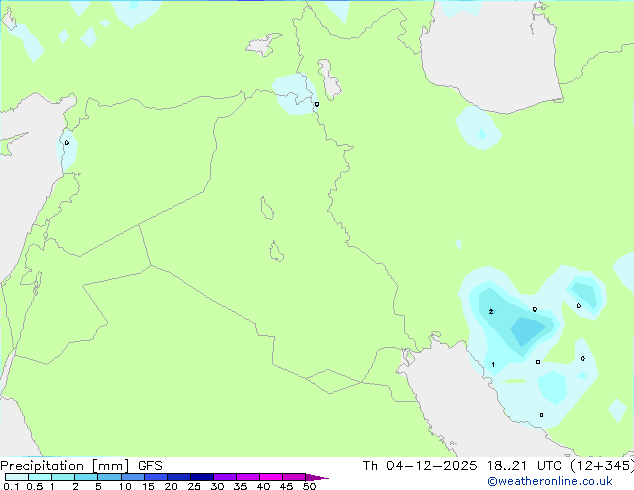Click the "2" precipitation value on the map
Viewport: 634px width, 490px height.
[x=490, y=312]
